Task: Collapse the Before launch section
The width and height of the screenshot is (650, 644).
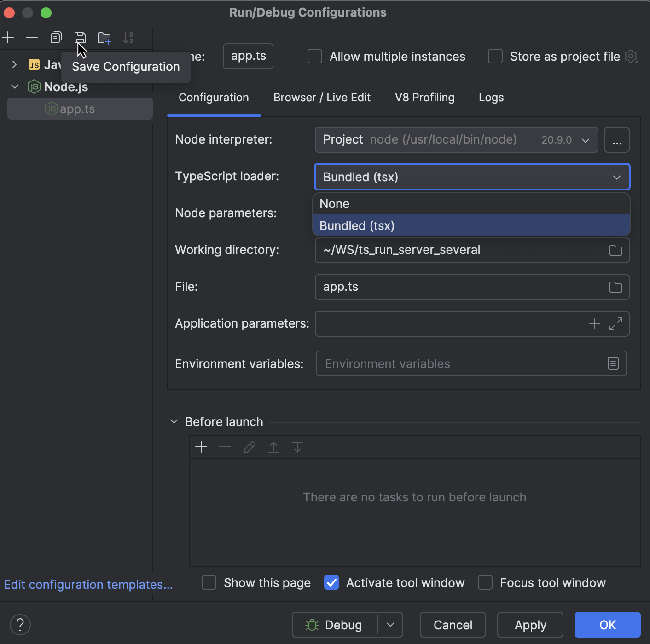Action: point(174,421)
